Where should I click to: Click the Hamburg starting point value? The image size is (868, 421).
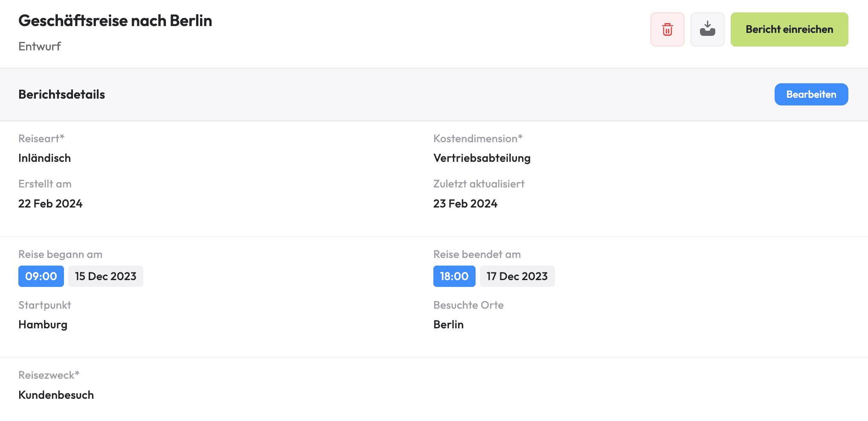(43, 325)
